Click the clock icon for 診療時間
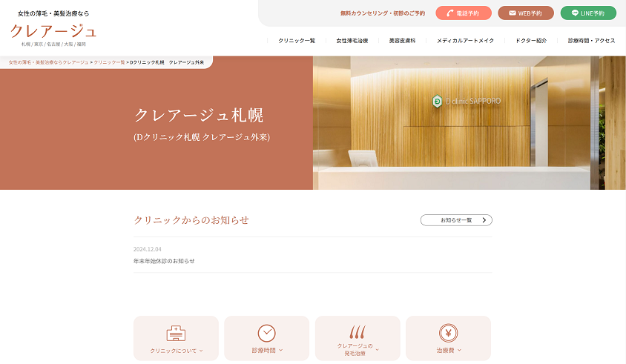This screenshot has width=626, height=364. pyautogui.click(x=266, y=333)
